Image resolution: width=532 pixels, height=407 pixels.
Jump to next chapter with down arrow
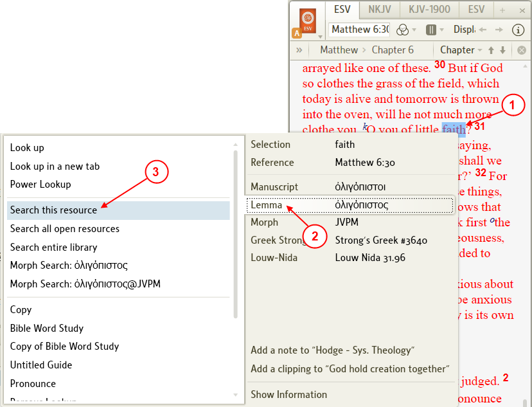(x=503, y=50)
